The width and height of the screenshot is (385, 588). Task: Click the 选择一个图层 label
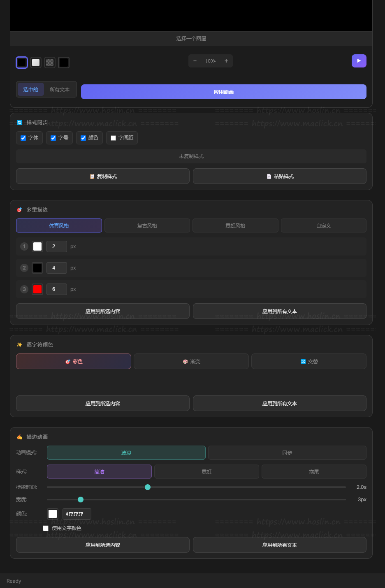(191, 38)
